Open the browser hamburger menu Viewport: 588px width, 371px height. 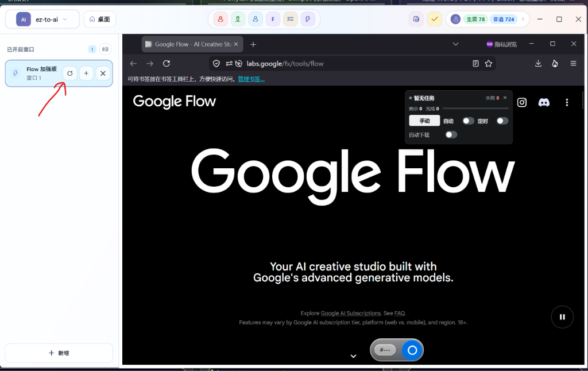pyautogui.click(x=574, y=63)
